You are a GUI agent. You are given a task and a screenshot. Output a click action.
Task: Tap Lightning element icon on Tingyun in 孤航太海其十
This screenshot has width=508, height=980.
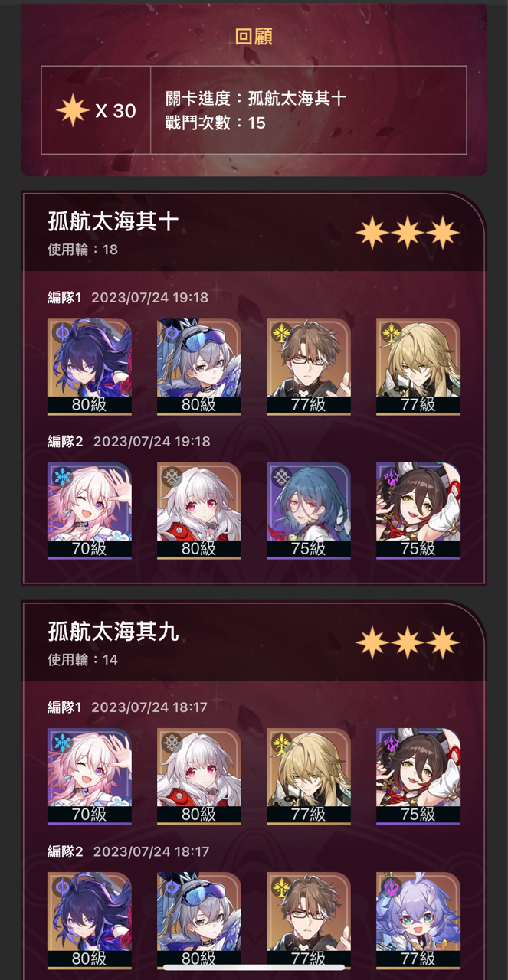(390, 476)
